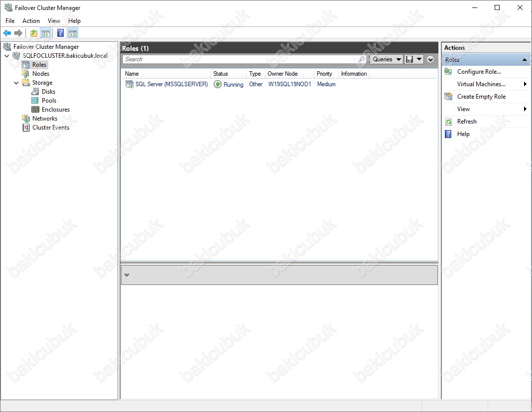Select Cluster Events in the console tree
Screen dimensions: 532x412
pyautogui.click(x=51, y=127)
